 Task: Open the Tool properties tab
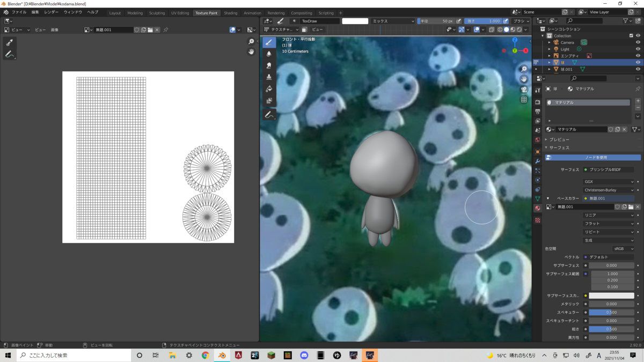[538, 91]
